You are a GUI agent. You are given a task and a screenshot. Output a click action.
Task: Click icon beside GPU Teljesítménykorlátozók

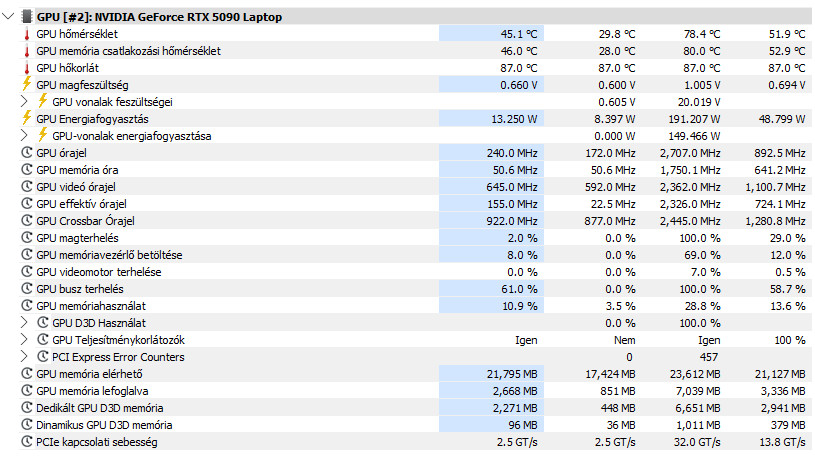(x=43, y=340)
